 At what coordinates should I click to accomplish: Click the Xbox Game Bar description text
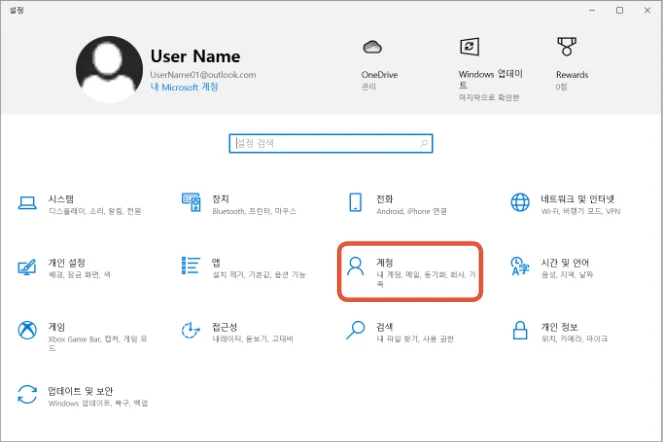[98, 343]
